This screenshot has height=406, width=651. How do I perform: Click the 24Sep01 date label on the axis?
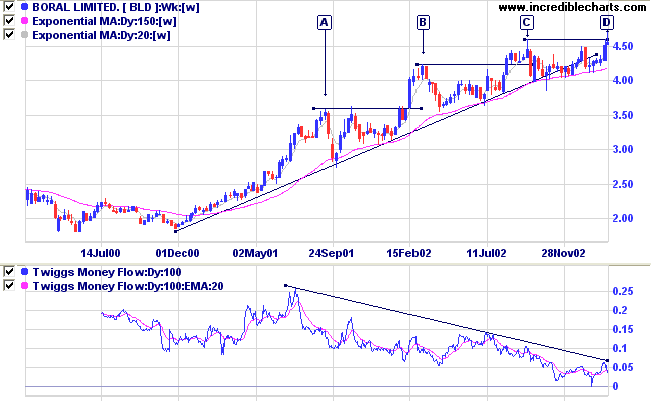[331, 253]
